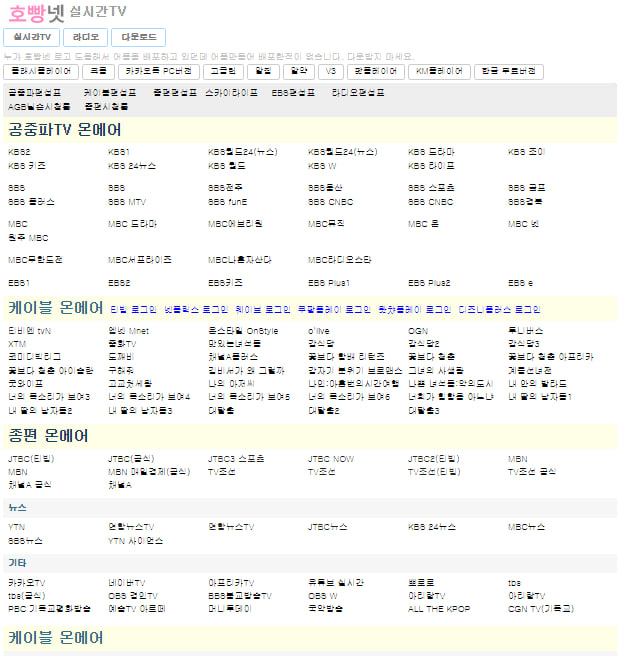620x656 pixels.
Task: Open the 공중파편성표 schedule link
Action: 35,92
